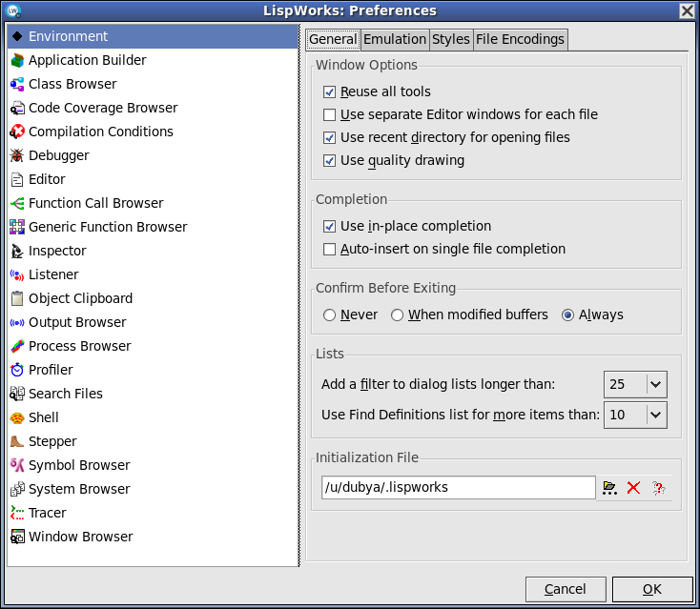Select the Function Call Browser icon
700x609 pixels.
[x=17, y=203]
